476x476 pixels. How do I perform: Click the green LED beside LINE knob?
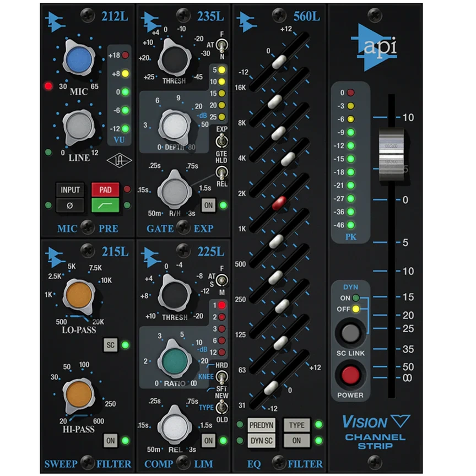pyautogui.click(x=48, y=153)
